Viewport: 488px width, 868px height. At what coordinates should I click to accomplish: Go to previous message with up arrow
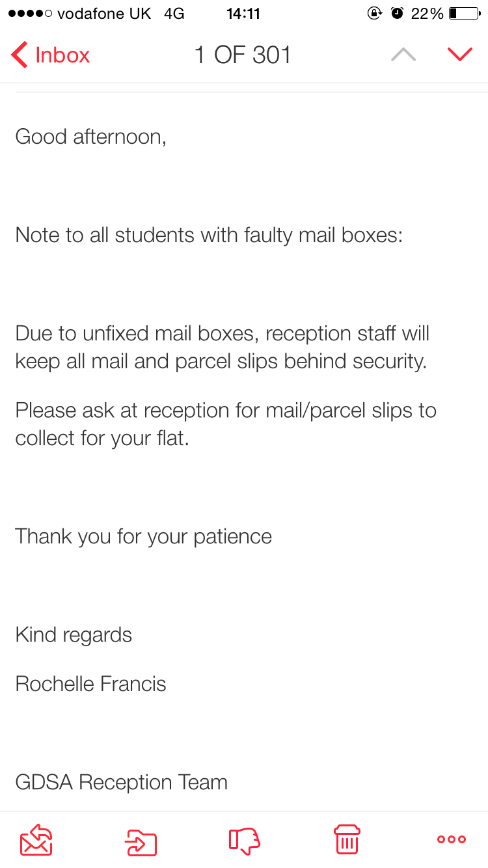tap(403, 55)
